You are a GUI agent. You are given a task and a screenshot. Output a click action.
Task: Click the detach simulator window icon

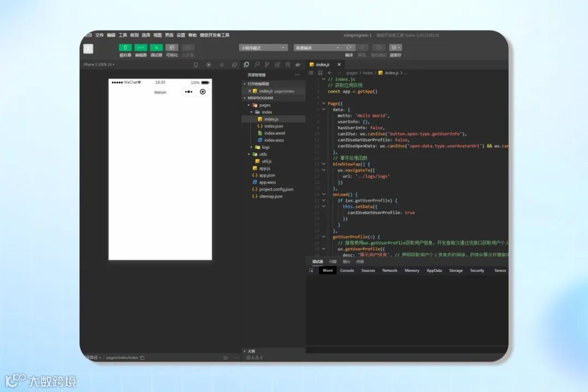234,65
